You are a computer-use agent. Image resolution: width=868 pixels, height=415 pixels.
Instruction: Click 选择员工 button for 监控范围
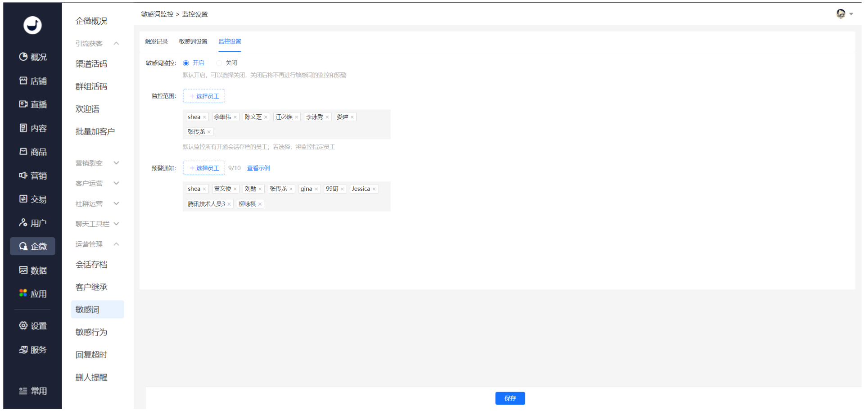click(x=204, y=96)
